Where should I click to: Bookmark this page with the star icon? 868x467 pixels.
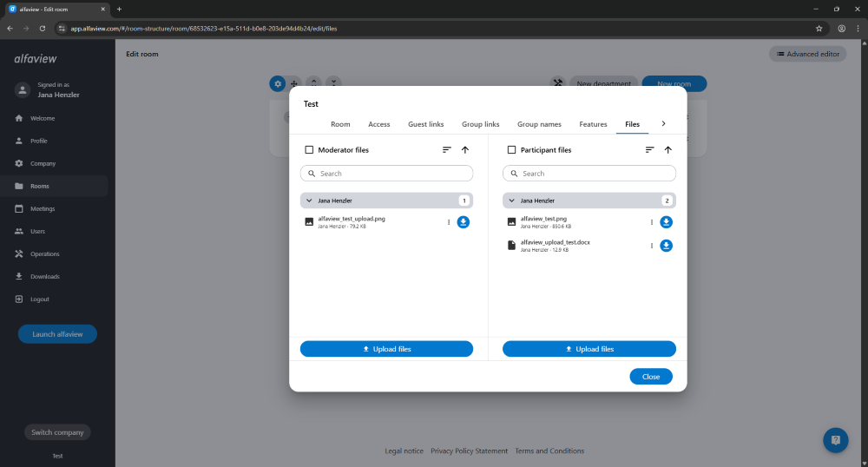tap(819, 29)
